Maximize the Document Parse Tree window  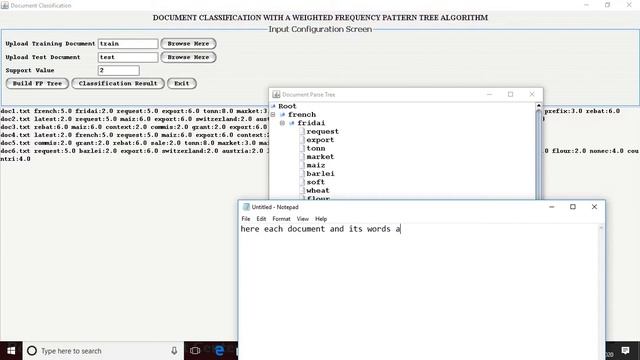[x=510, y=94]
